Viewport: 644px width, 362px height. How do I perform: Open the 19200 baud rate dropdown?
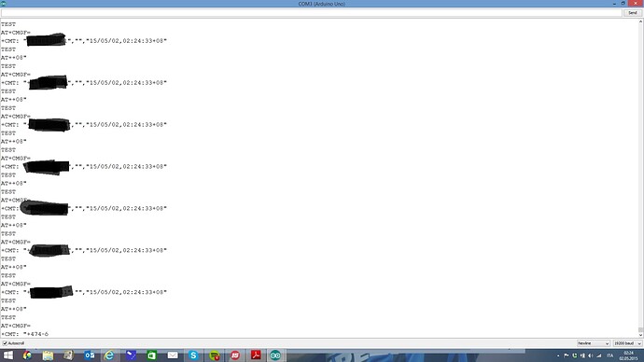click(627, 343)
